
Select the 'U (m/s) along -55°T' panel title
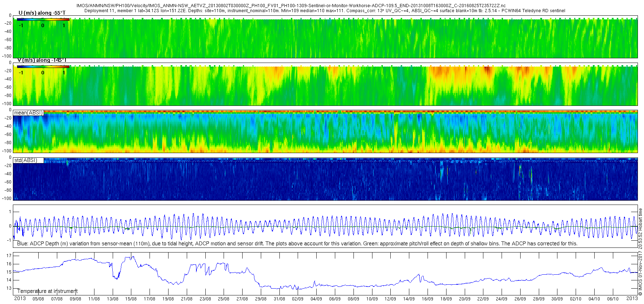(42, 13)
